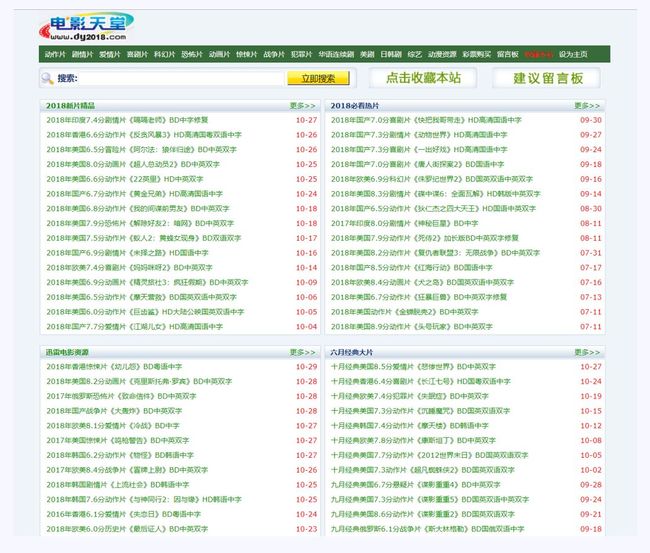The image size is (650, 553).
Task: Open the 动作片 menu item
Action: coord(55,54)
